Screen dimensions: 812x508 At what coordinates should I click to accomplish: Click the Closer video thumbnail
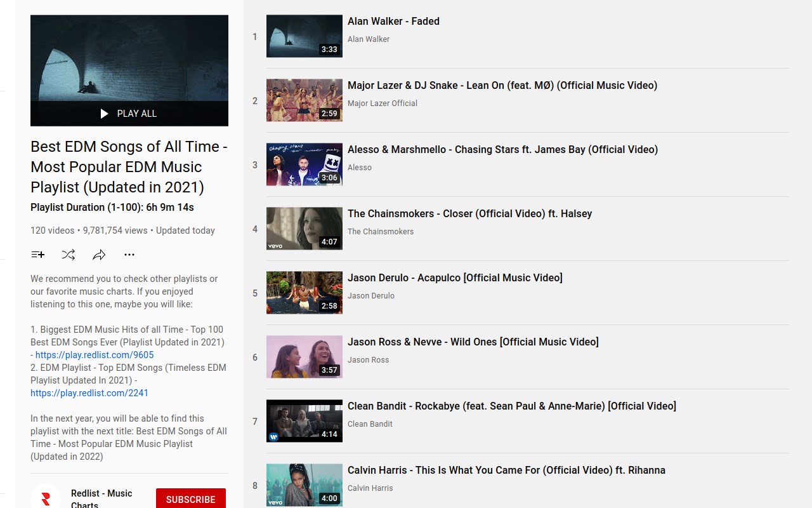point(304,229)
